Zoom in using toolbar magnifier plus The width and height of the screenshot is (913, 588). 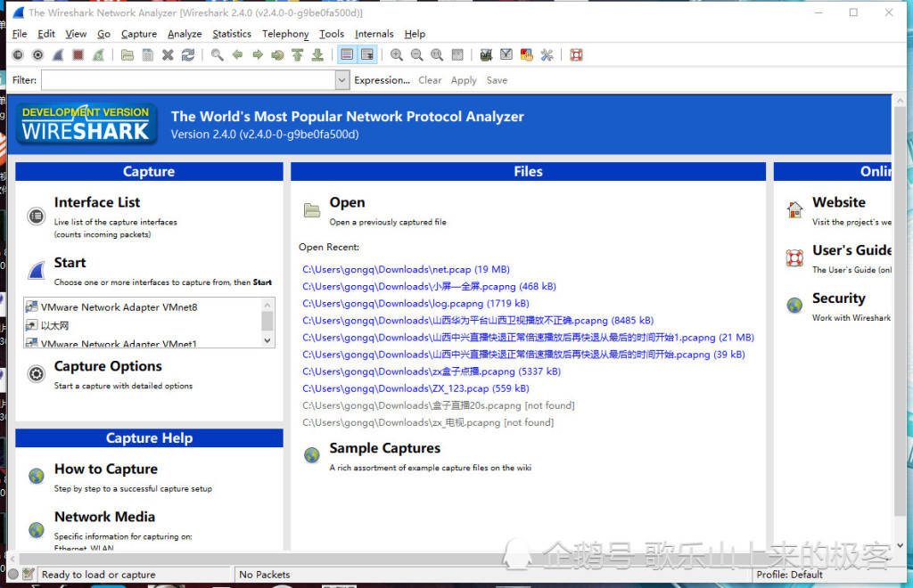tap(397, 54)
